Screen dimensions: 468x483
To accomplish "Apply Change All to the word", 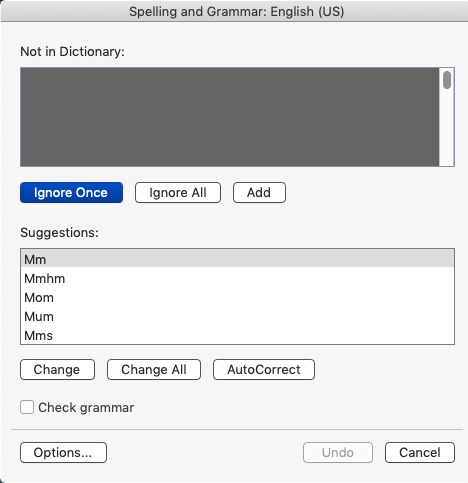I will (x=154, y=369).
